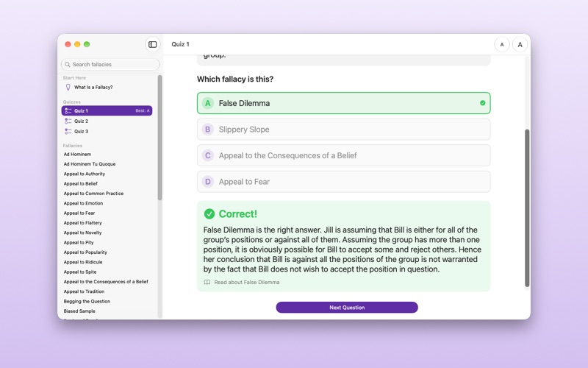Open Appeal to Flattery entry
The image size is (588, 368).
pos(82,223)
